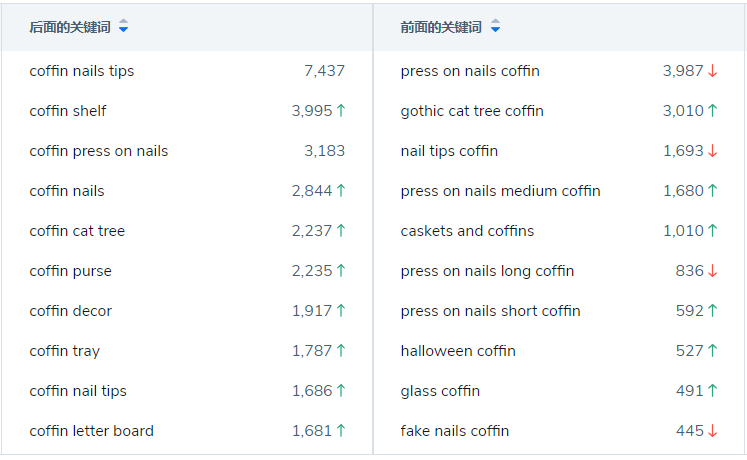Sort the 后面的关键词 column using its sort icon
This screenshot has height=460, width=747.
(123, 27)
